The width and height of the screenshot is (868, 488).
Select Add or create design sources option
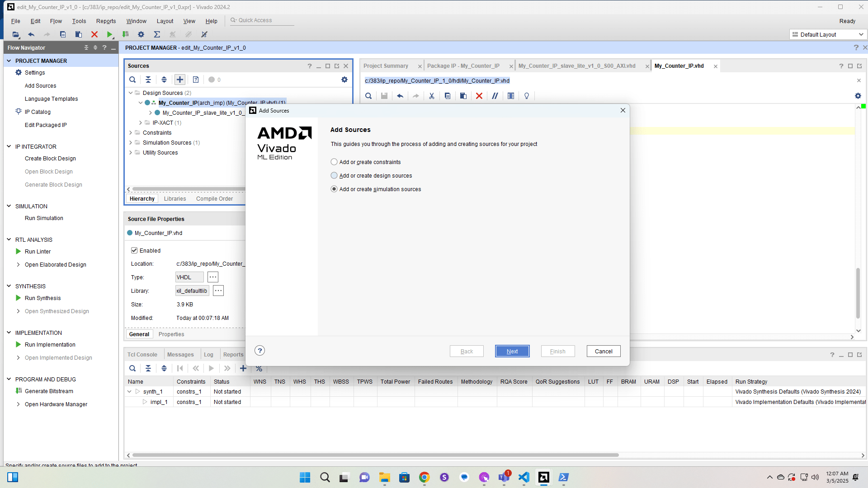coord(334,175)
